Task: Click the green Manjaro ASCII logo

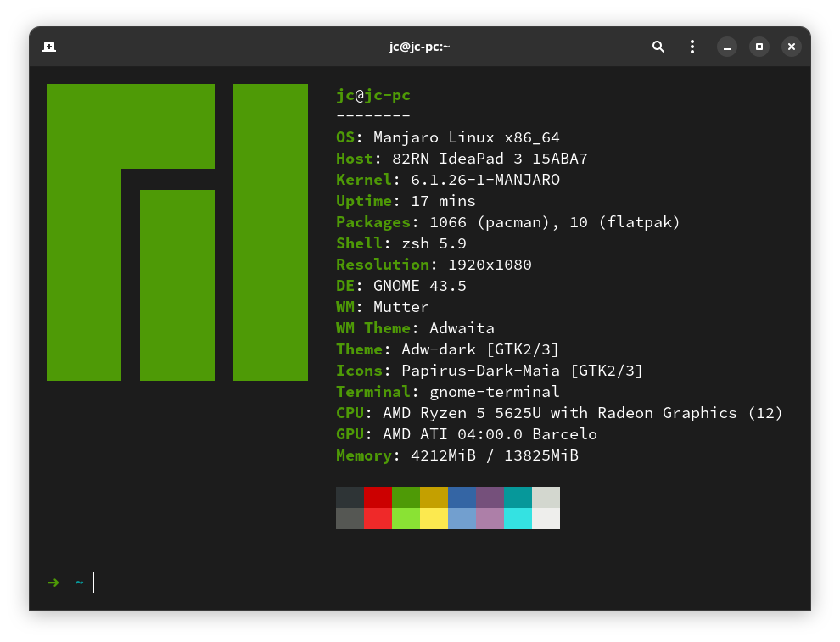Action: click(x=177, y=232)
